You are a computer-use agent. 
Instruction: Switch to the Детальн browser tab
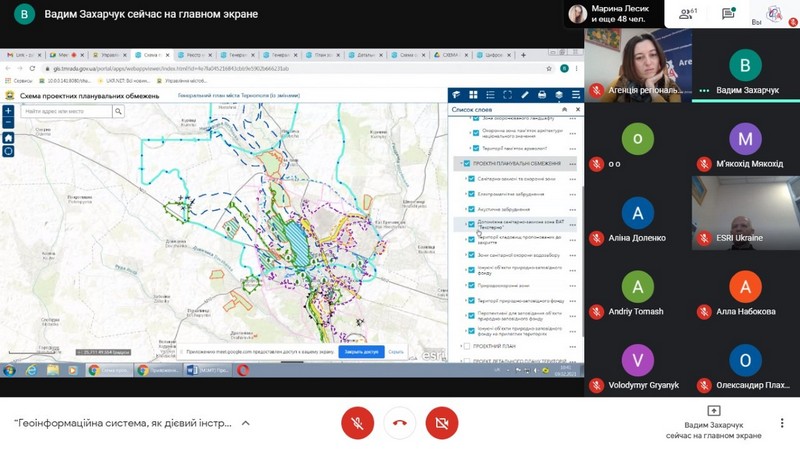pyautogui.click(x=364, y=55)
